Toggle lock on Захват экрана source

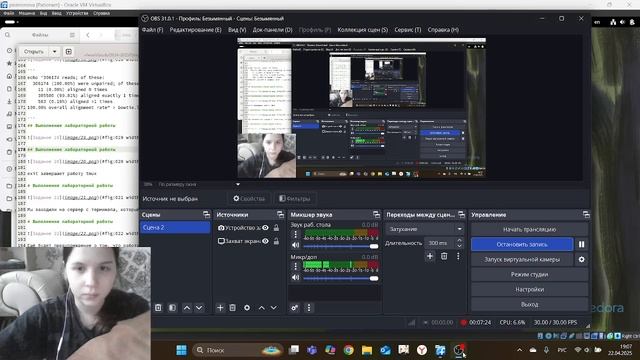pyautogui.click(x=276, y=241)
